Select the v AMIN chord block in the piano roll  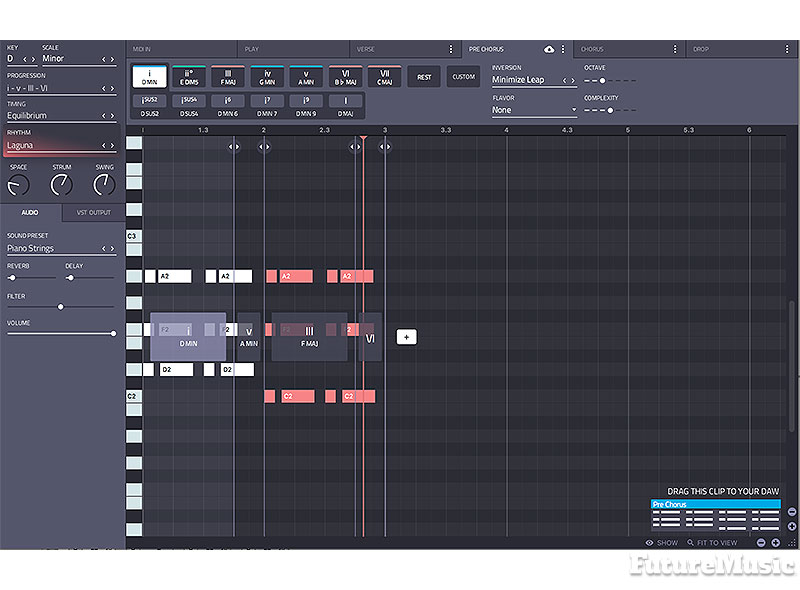[x=248, y=337]
